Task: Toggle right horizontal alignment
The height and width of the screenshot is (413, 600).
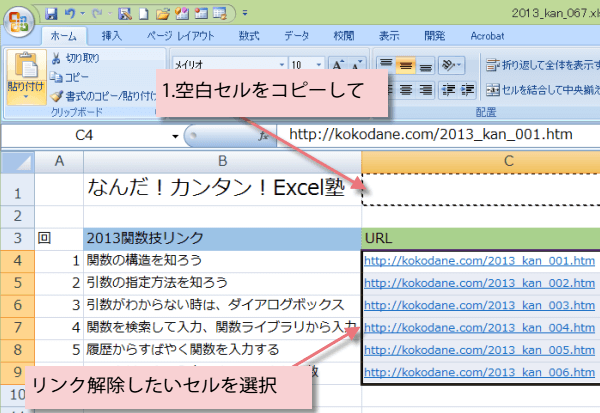Action: [x=425, y=90]
